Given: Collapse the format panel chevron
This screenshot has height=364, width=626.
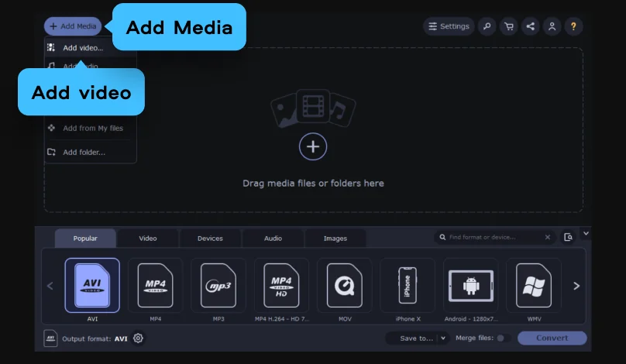Looking at the screenshot, I should 586,233.
